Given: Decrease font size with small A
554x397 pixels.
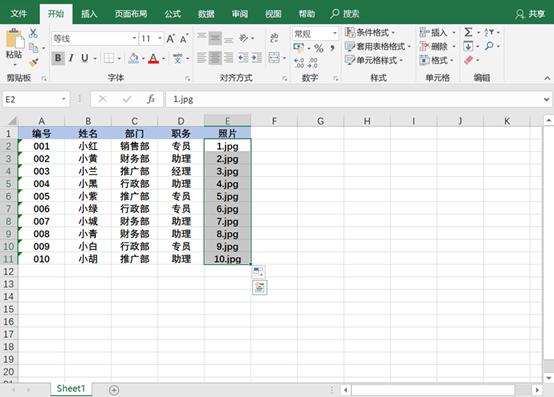Looking at the screenshot, I should (x=184, y=38).
